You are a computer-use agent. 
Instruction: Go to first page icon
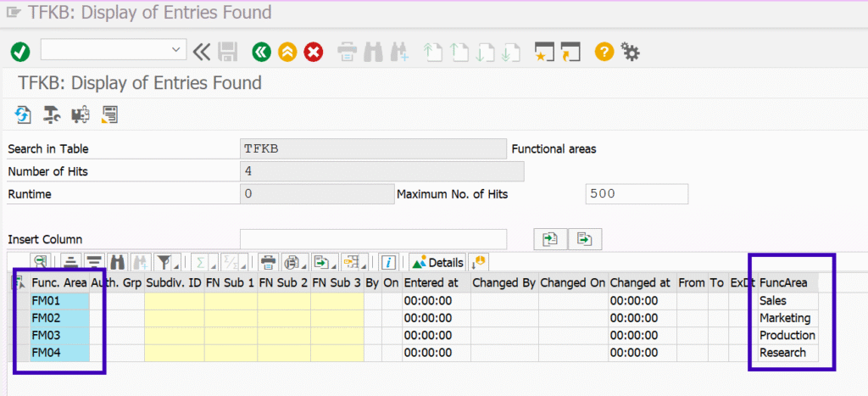[432, 53]
